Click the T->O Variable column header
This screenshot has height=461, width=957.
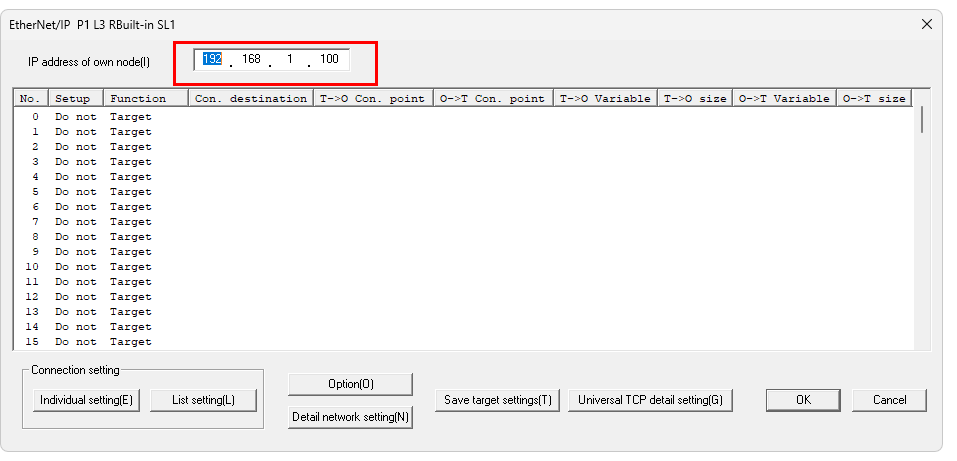604,98
